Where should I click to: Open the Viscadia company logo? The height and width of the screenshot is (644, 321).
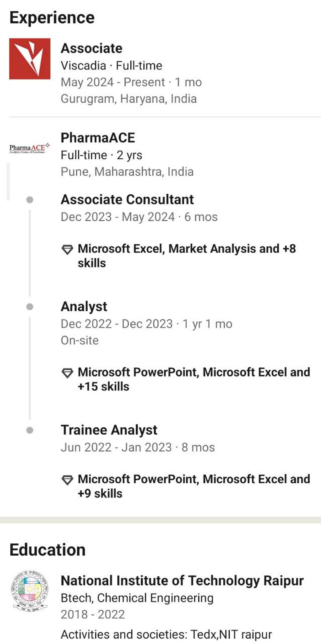coord(30,59)
